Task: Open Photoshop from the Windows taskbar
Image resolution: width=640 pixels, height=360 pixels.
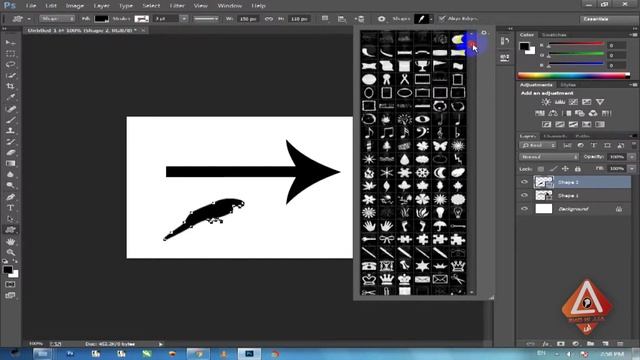Action: [x=249, y=353]
